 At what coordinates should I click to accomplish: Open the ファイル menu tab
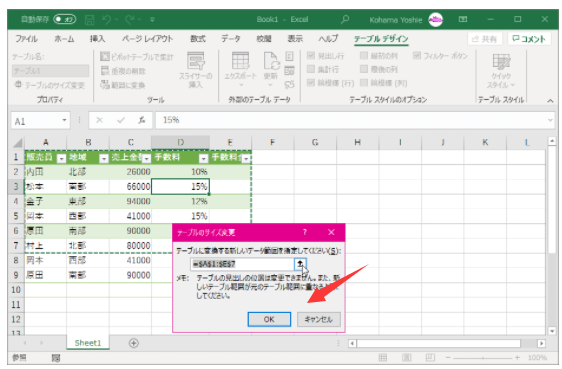(x=27, y=39)
